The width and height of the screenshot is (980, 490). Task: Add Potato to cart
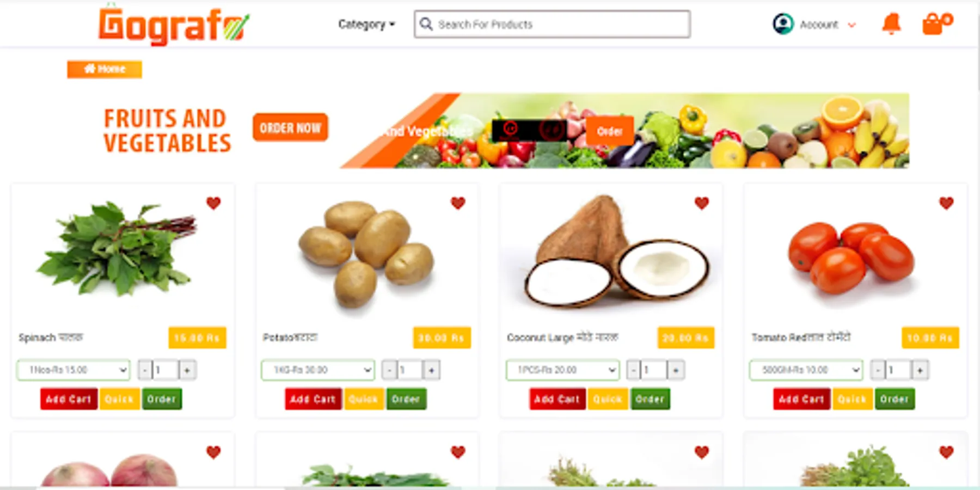coord(313,399)
